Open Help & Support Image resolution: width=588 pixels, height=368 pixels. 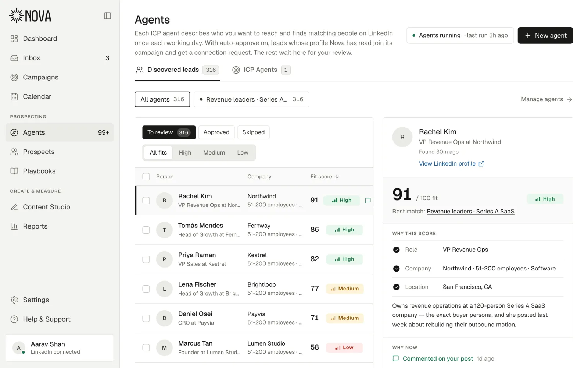pos(60,319)
